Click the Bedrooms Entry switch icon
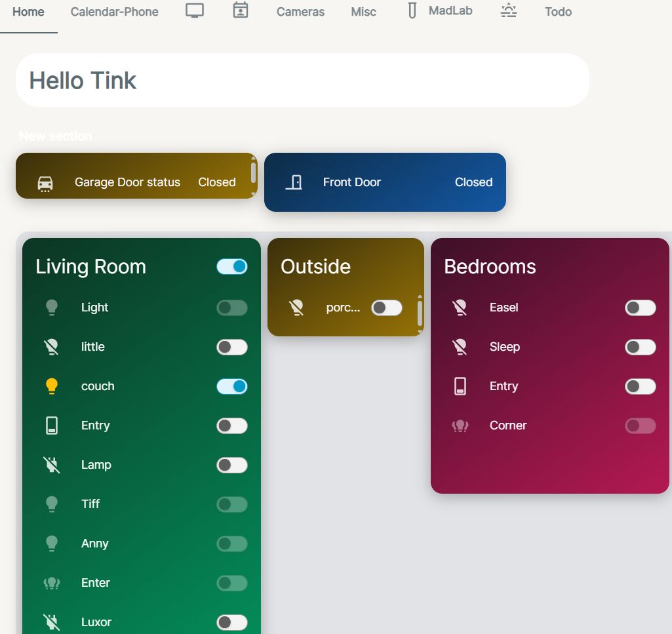Screen dimensions: 672x634 [x=460, y=386]
